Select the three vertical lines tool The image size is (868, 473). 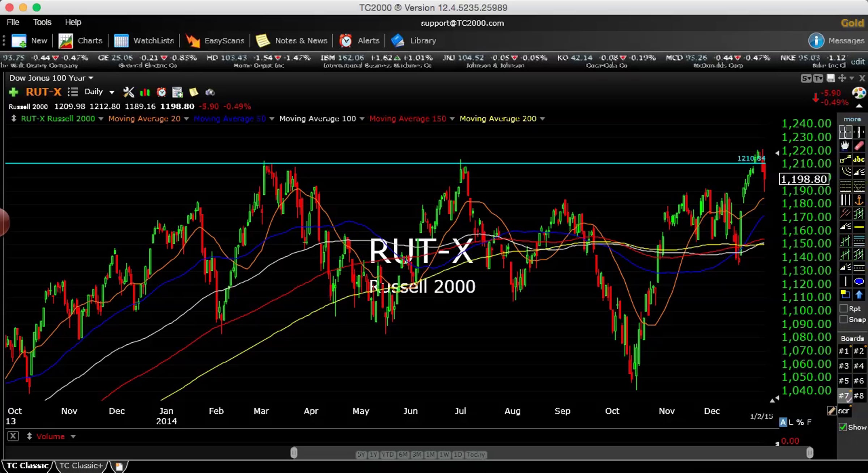click(845, 199)
